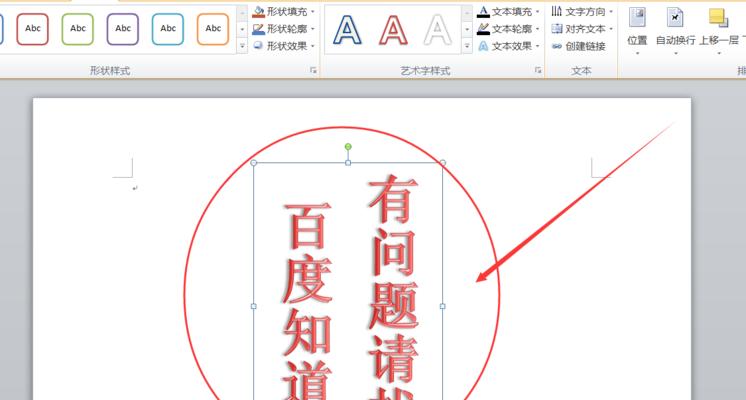Open the 艺术字样式 dialog launcher
The width and height of the screenshot is (746, 400).
coord(538,70)
